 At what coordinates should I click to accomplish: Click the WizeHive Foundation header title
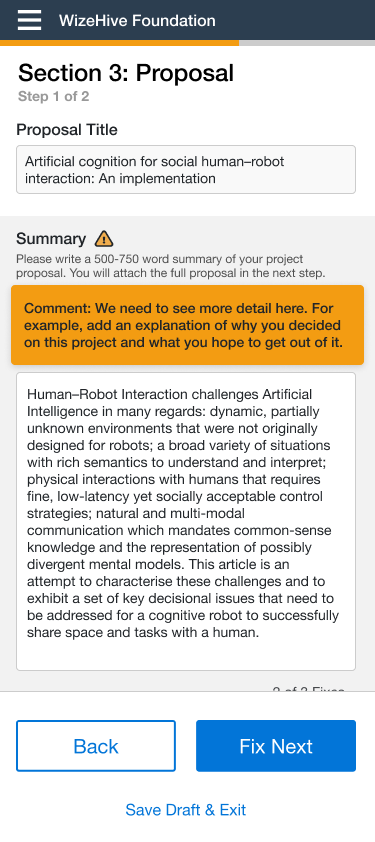(x=137, y=21)
